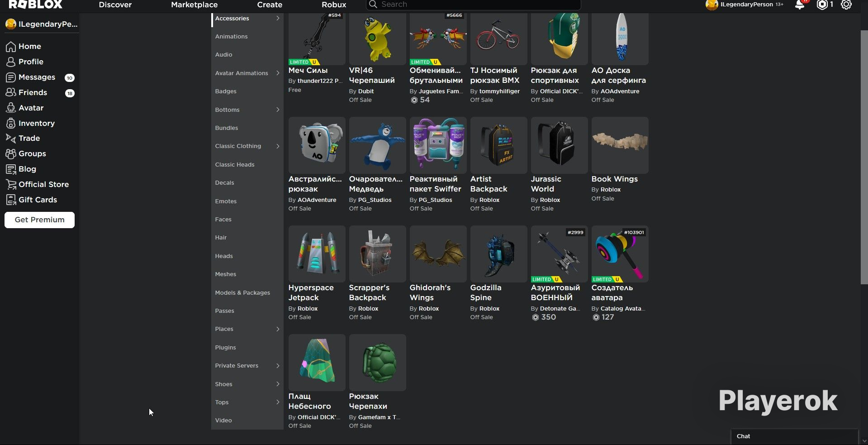Click the Profile sidebar icon
868x445 pixels.
click(11, 62)
